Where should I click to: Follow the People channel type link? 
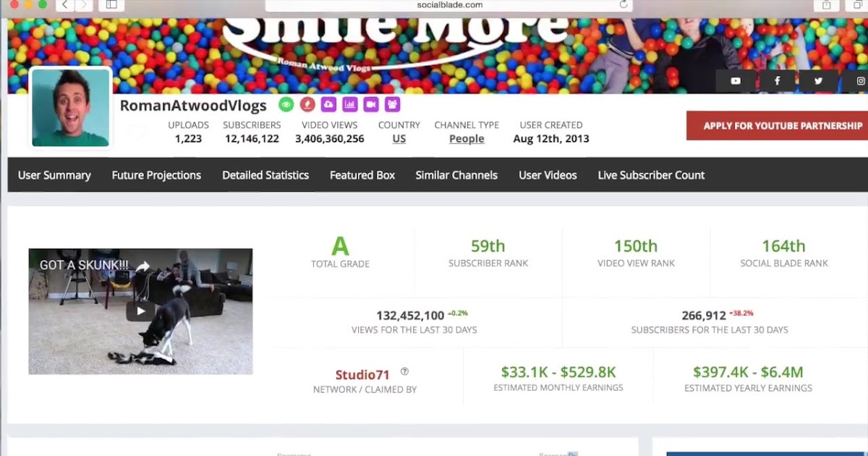pyautogui.click(x=467, y=139)
